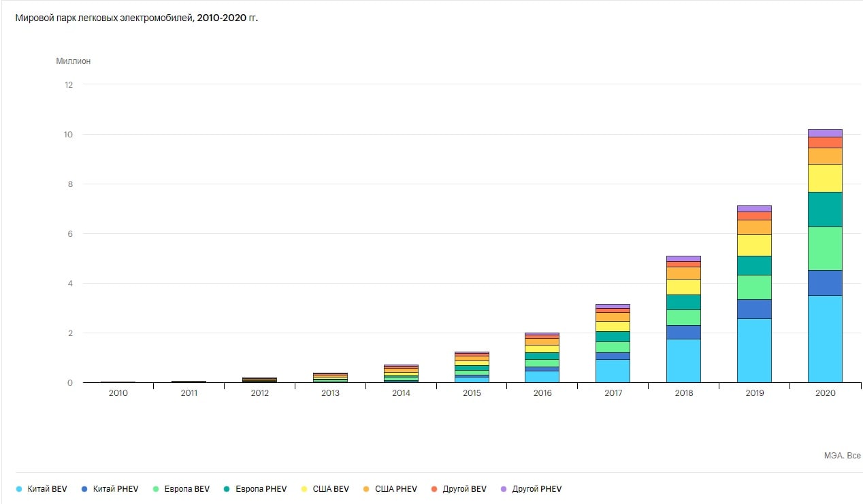
Task: Click the light-green Европа BEV segment of 2019 bar
Action: point(754,287)
